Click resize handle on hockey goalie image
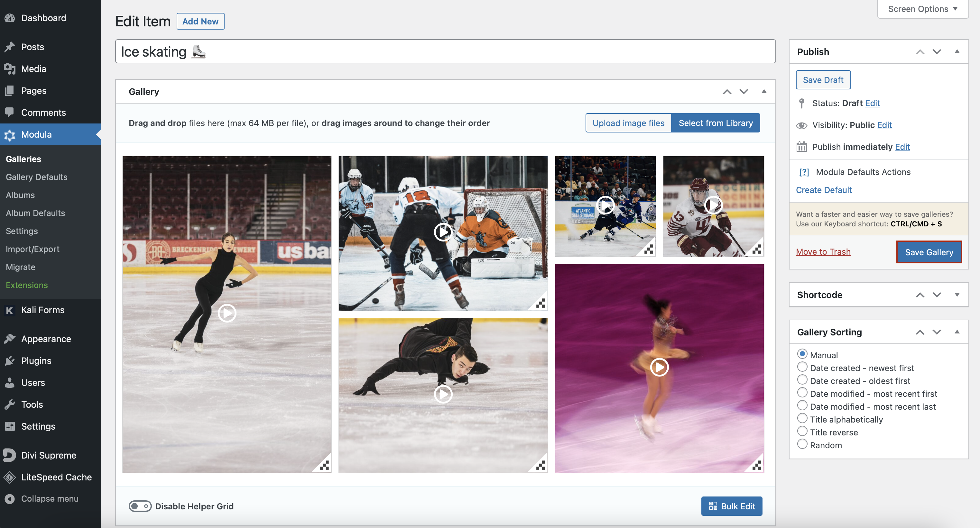Screen dimensions: 980x528 point(540,303)
